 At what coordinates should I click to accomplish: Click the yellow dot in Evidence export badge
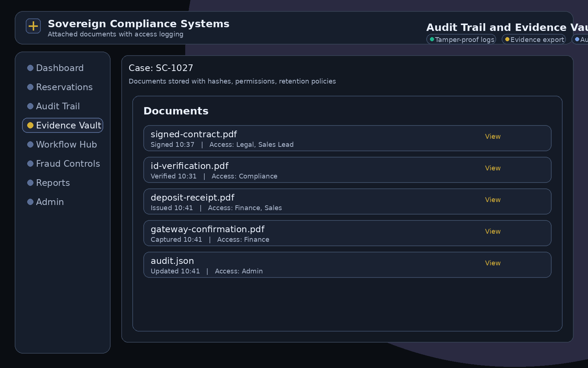click(x=507, y=38)
